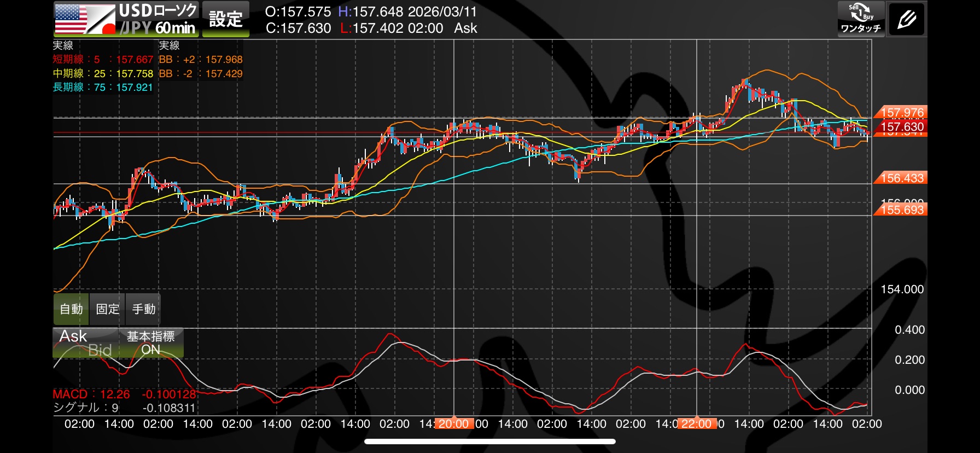Viewport: 980px width, 453px height.
Task: Tap the moving average 短期線 legend
Action: point(102,60)
